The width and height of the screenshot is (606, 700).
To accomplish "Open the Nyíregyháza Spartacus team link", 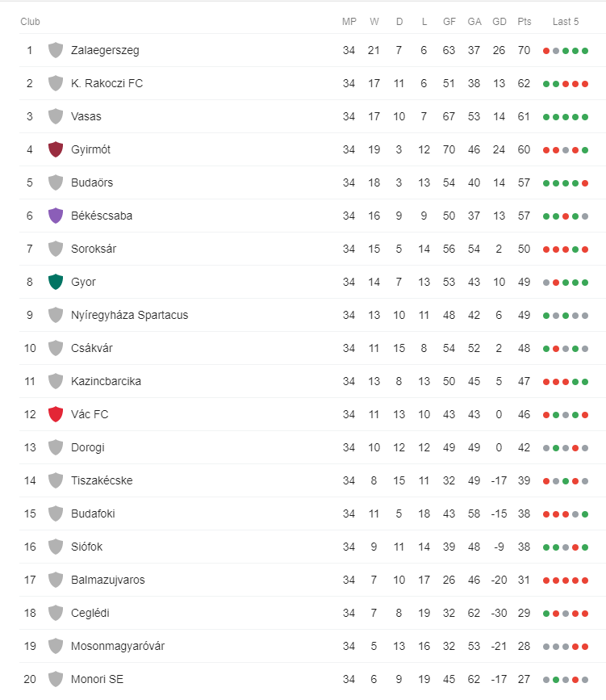I will (129, 315).
